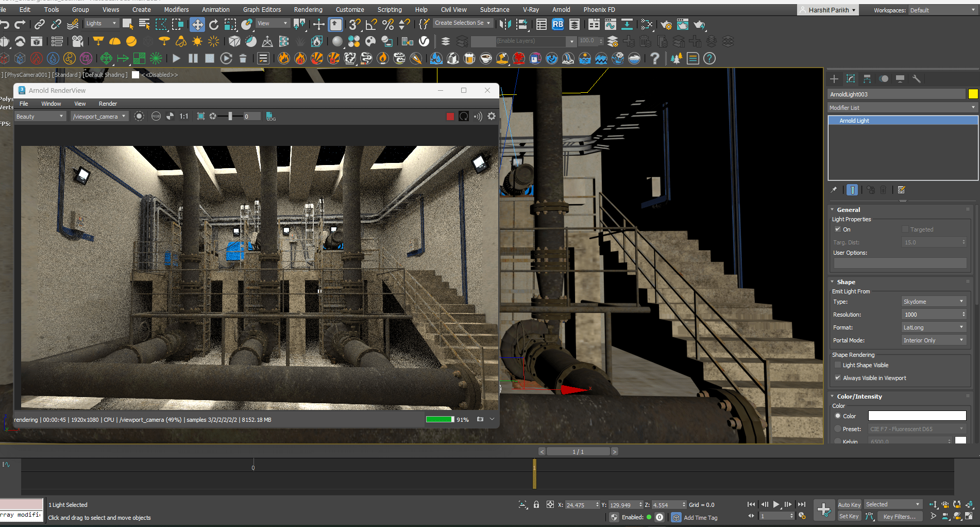Open the Render menu in Arnold RenderView
This screenshot has width=980, height=527.
pyautogui.click(x=108, y=104)
